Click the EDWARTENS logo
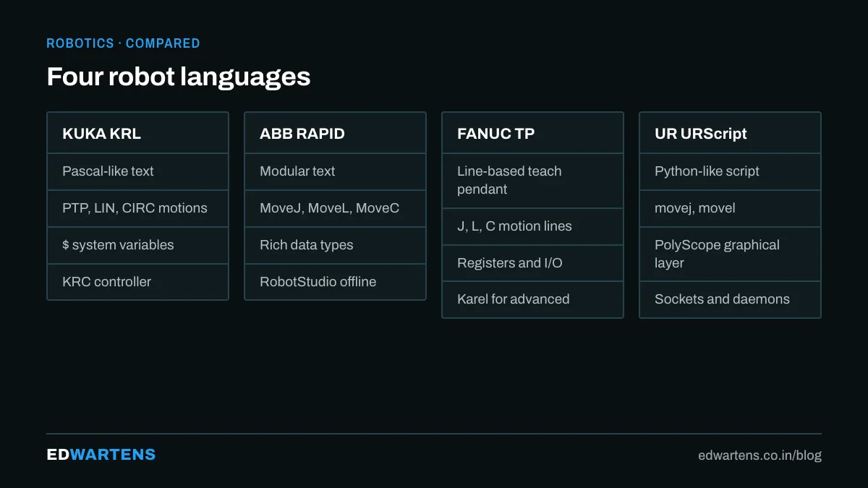 (x=101, y=455)
